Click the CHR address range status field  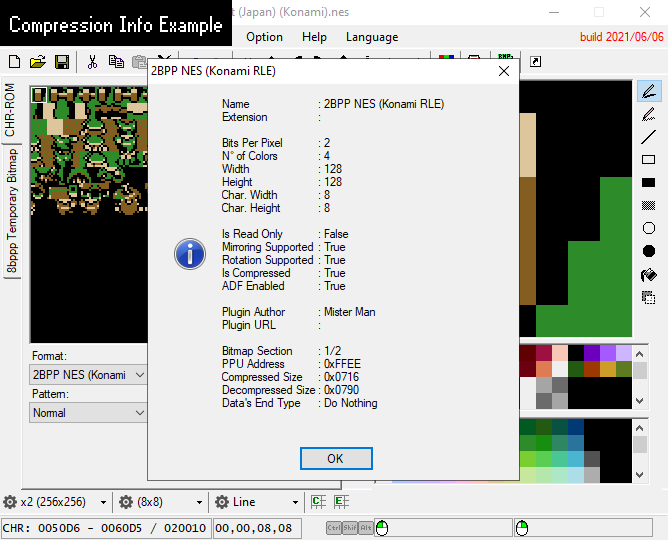coord(105,528)
